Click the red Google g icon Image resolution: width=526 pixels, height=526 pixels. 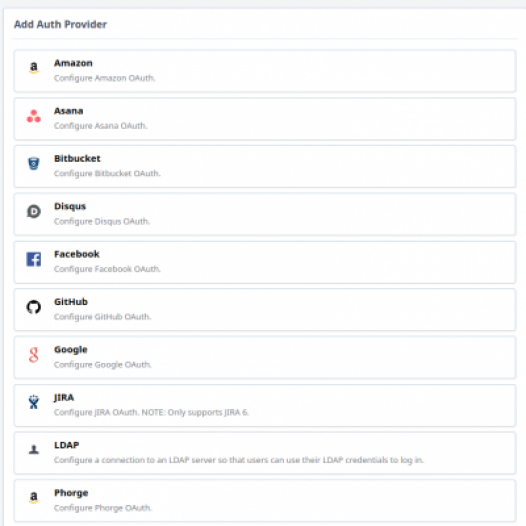[34, 355]
